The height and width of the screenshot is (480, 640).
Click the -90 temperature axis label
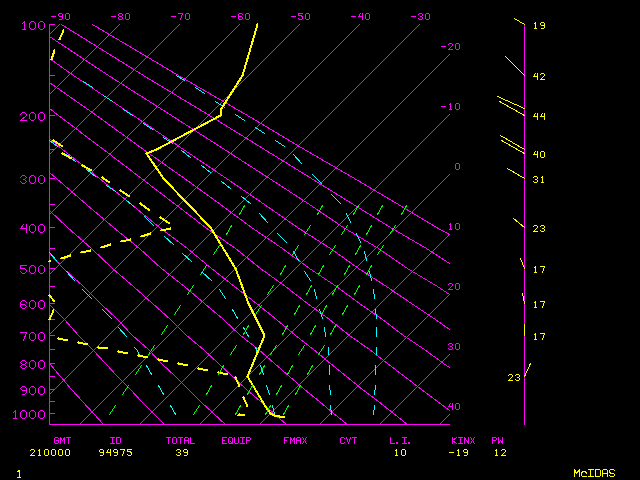(61, 17)
